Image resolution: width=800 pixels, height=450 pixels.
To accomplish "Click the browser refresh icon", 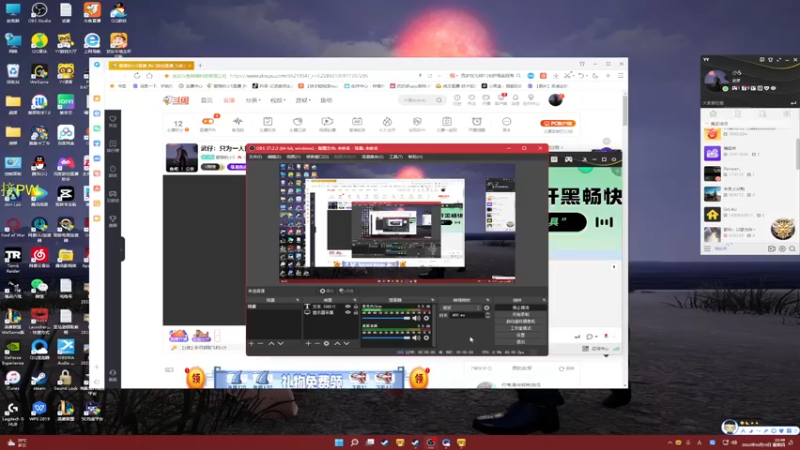I will (x=137, y=76).
